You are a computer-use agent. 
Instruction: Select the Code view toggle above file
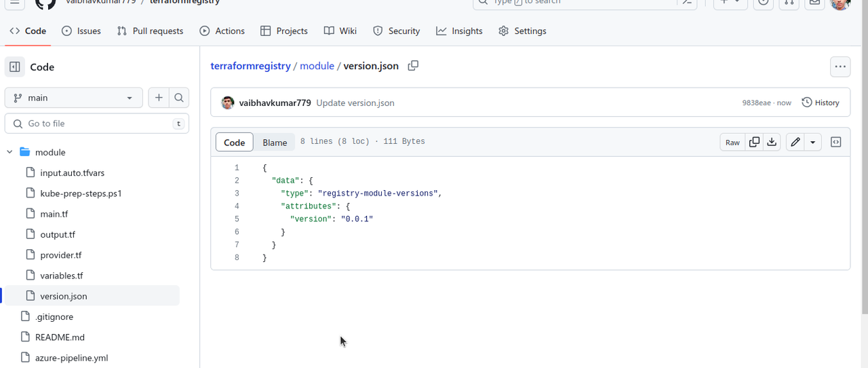coord(235,143)
